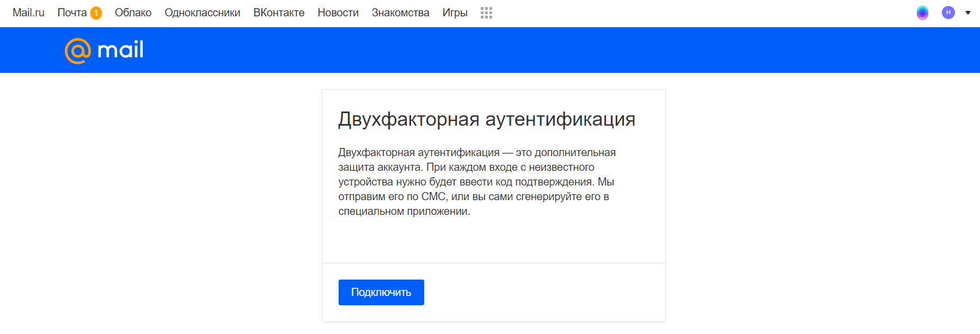Click the colorful gradient orb assistant icon
980x334 pixels.
coord(922,13)
